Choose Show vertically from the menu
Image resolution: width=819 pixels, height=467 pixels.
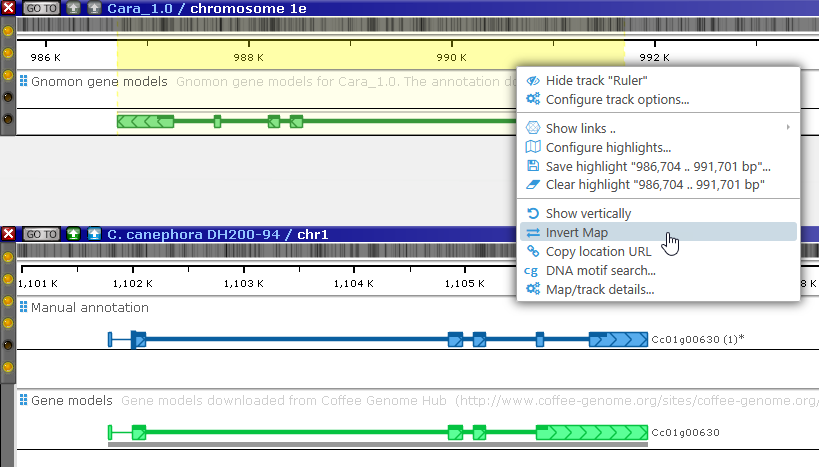[588, 213]
